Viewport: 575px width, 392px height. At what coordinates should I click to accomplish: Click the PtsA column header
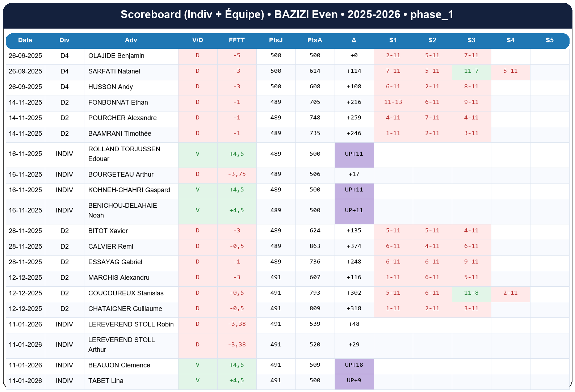[315, 40]
